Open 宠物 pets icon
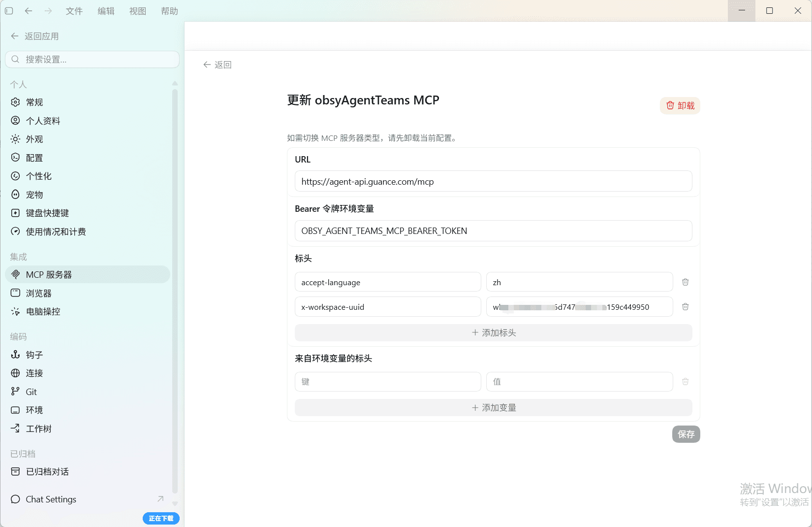Screen dimensions: 812x527 tap(15, 195)
